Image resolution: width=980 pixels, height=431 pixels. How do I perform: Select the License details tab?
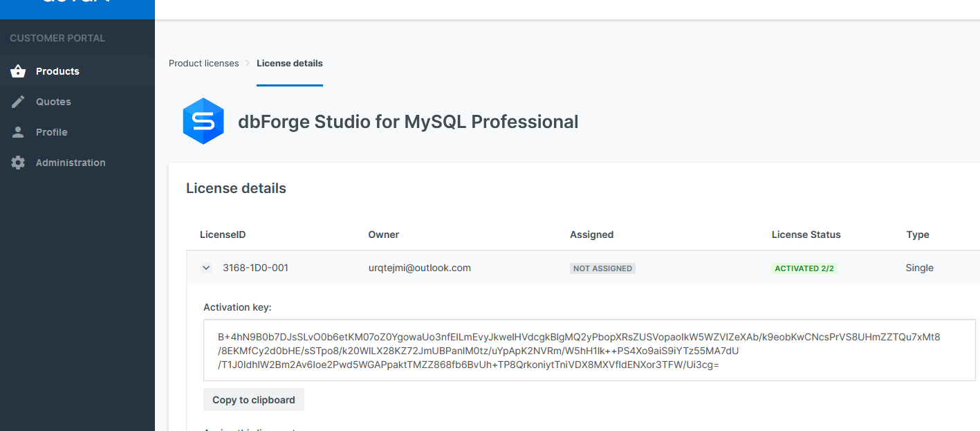click(x=289, y=63)
